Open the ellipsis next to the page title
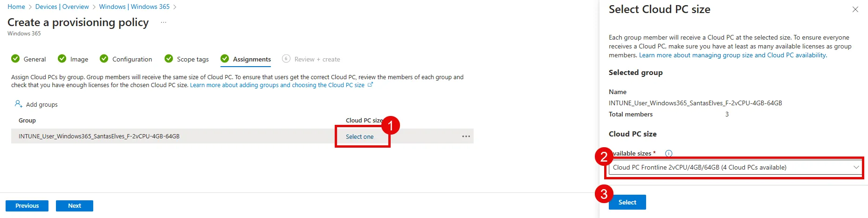 coord(164,22)
